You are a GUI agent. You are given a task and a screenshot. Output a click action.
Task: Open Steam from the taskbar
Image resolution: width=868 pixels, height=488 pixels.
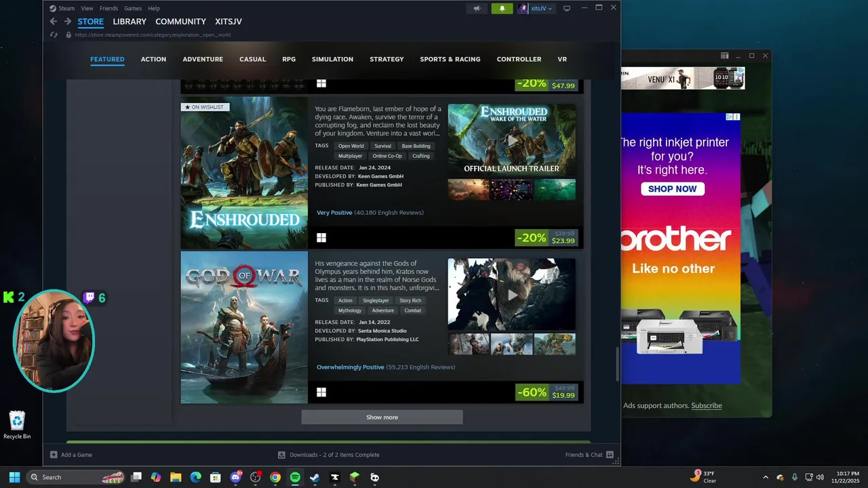coord(315,477)
